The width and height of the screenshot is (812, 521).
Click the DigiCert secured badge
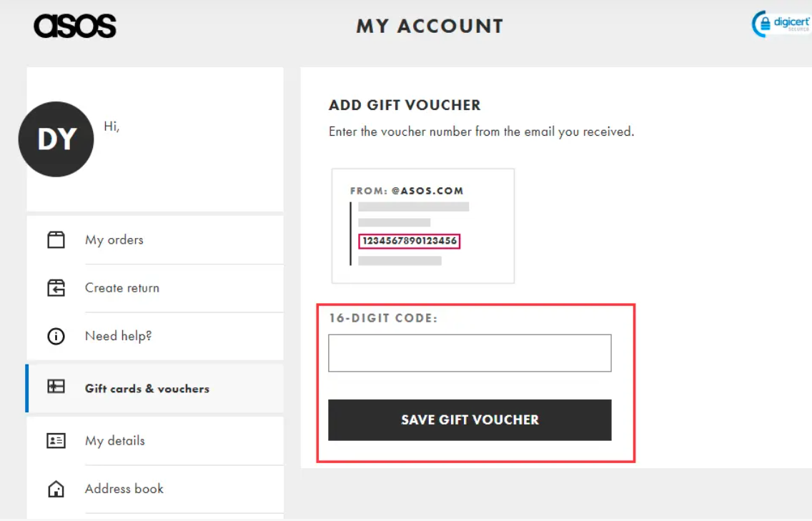click(781, 24)
